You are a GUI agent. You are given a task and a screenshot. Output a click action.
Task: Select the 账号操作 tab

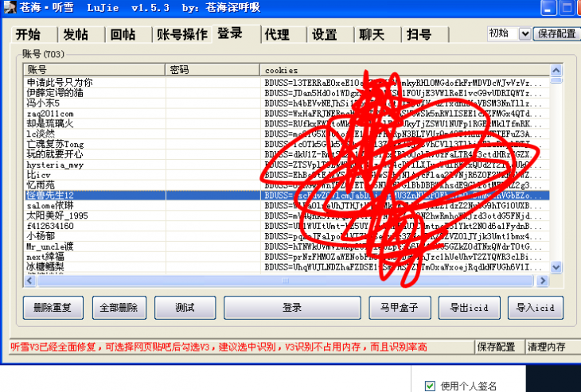click(181, 35)
